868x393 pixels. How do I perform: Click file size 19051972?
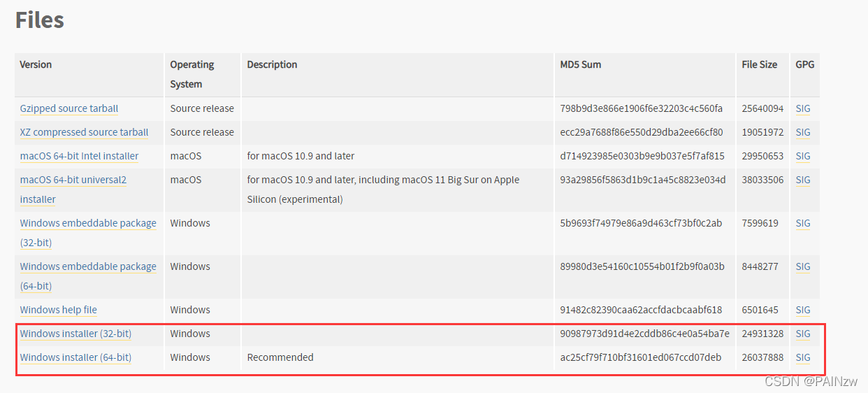point(762,132)
